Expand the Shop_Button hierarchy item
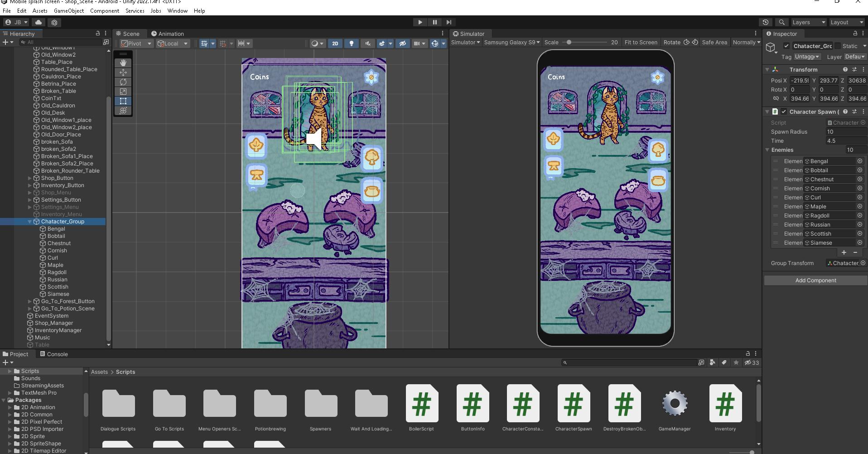 30,178
